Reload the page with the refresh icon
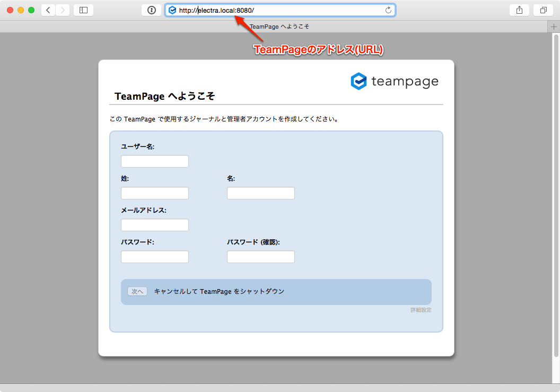The height and width of the screenshot is (392, 560). pos(388,10)
